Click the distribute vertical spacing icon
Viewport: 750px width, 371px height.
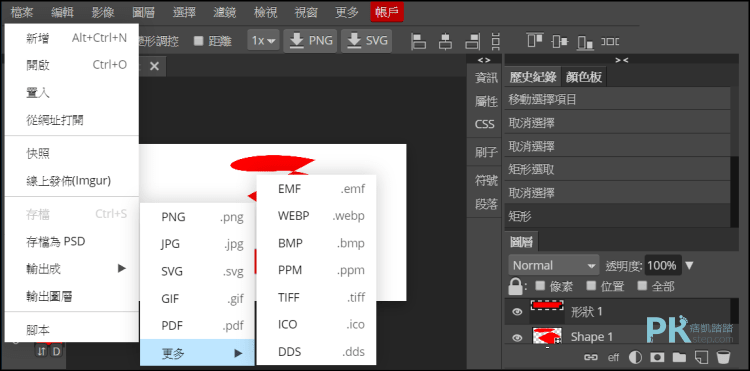pyautogui.click(x=496, y=41)
